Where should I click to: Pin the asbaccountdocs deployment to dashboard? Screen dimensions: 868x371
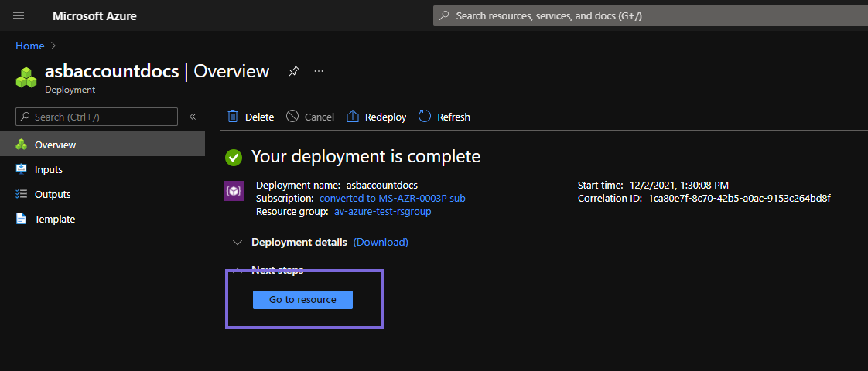pyautogui.click(x=294, y=71)
